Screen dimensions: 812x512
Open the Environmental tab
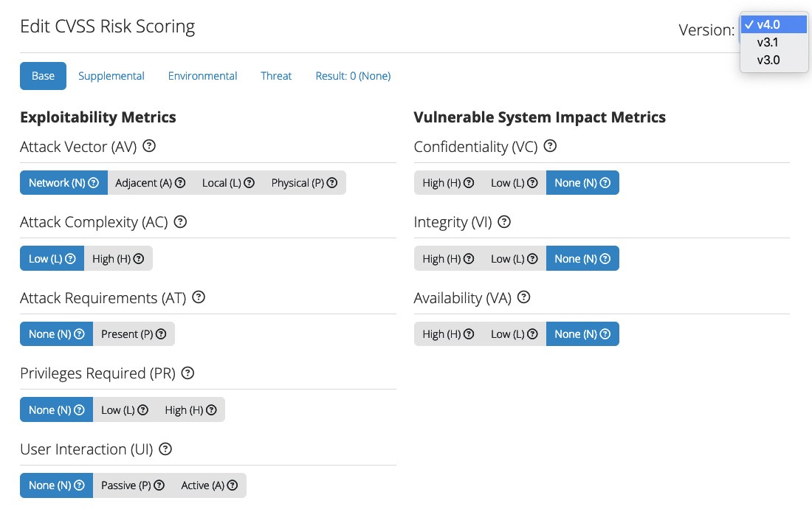point(202,76)
